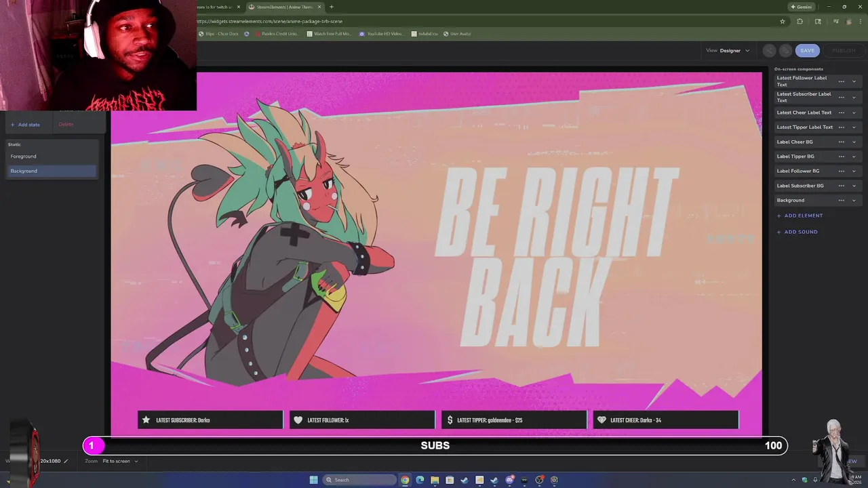The height and width of the screenshot is (488, 868).
Task: Select the Latest Follower label on canvas
Action: point(362,420)
